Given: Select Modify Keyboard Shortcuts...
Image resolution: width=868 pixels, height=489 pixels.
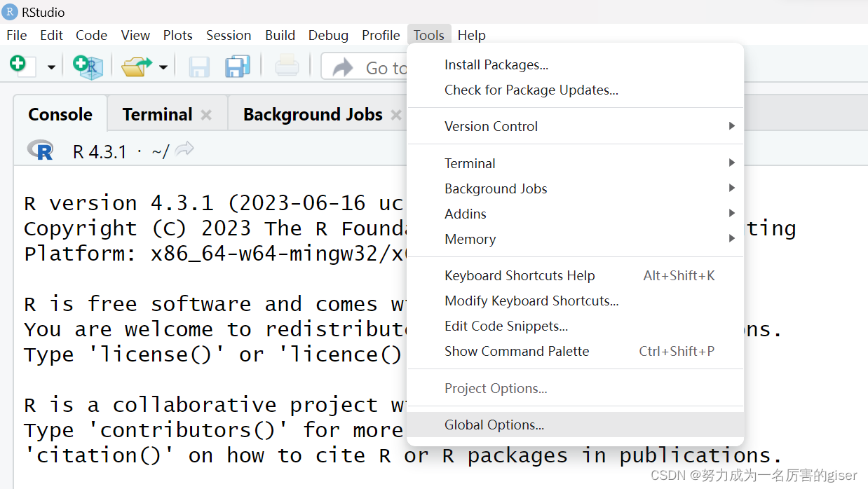Looking at the screenshot, I should click(x=575, y=301).
